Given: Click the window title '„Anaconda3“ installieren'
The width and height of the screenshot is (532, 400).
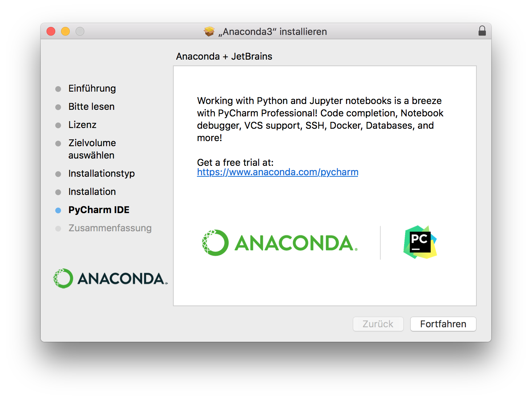Looking at the screenshot, I should 273,32.
